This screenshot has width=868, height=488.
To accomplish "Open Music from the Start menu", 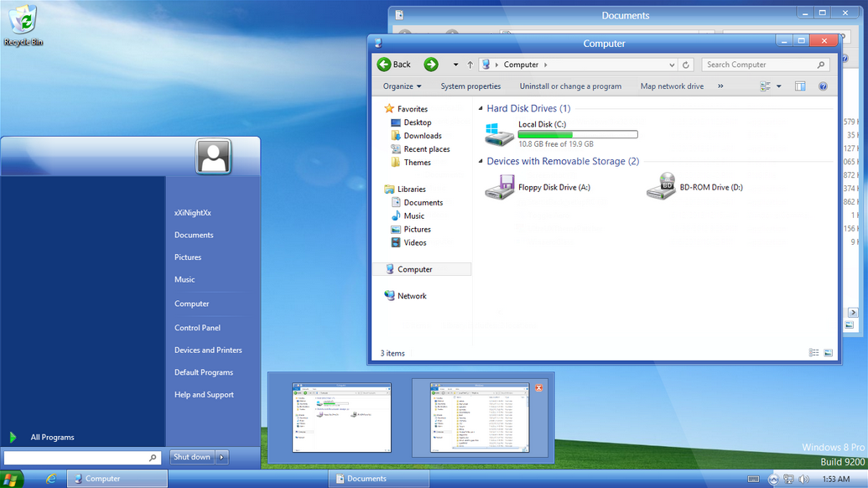I will (x=185, y=279).
